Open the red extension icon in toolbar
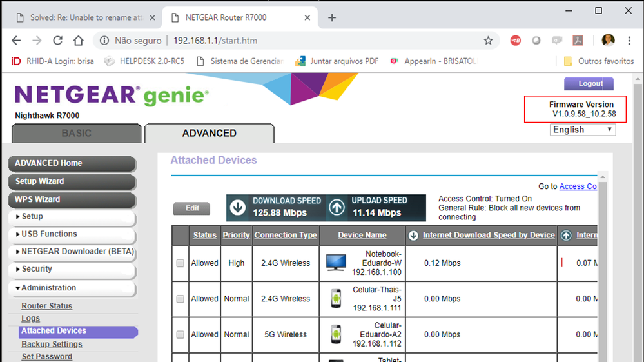 point(516,40)
